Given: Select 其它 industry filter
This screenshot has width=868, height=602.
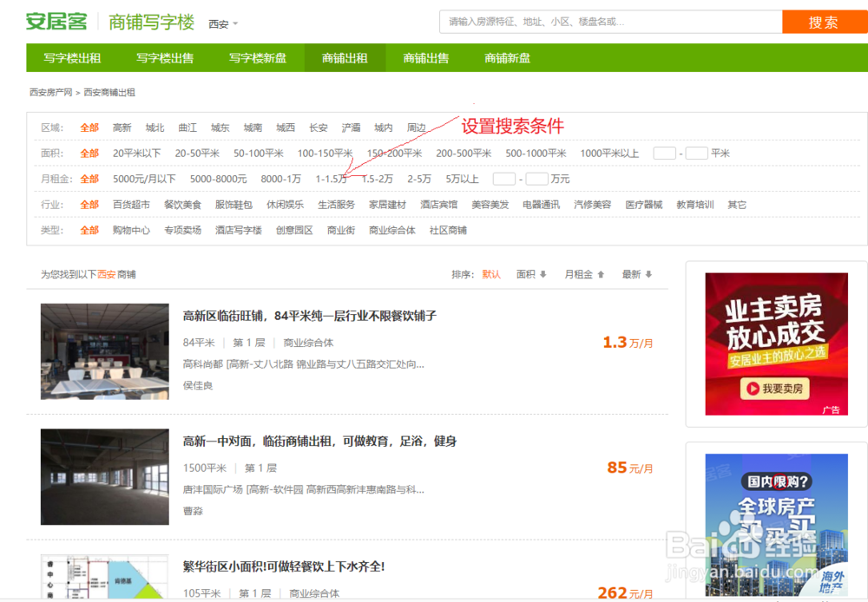Looking at the screenshot, I should pos(737,205).
